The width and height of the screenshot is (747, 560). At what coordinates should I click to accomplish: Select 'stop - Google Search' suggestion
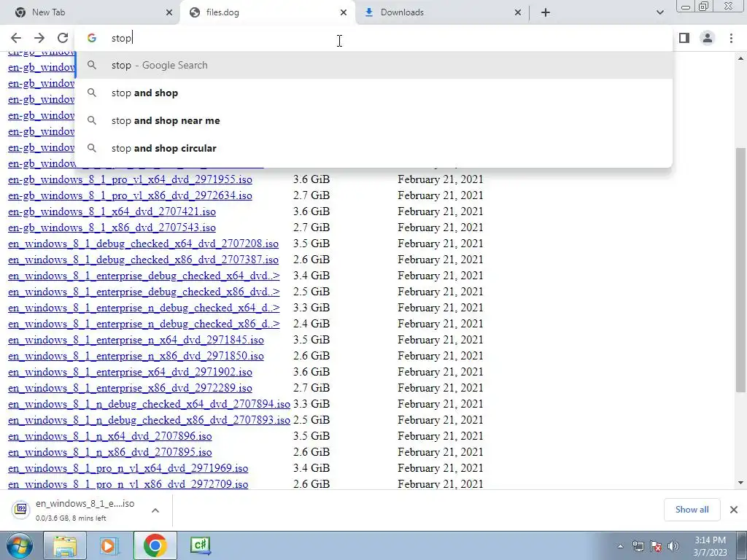[x=373, y=65]
